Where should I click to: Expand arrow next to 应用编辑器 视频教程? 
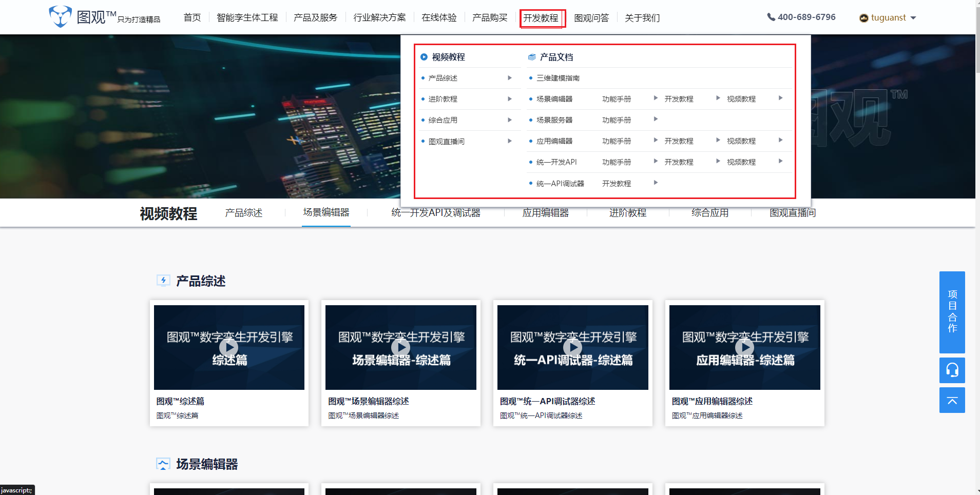click(780, 140)
